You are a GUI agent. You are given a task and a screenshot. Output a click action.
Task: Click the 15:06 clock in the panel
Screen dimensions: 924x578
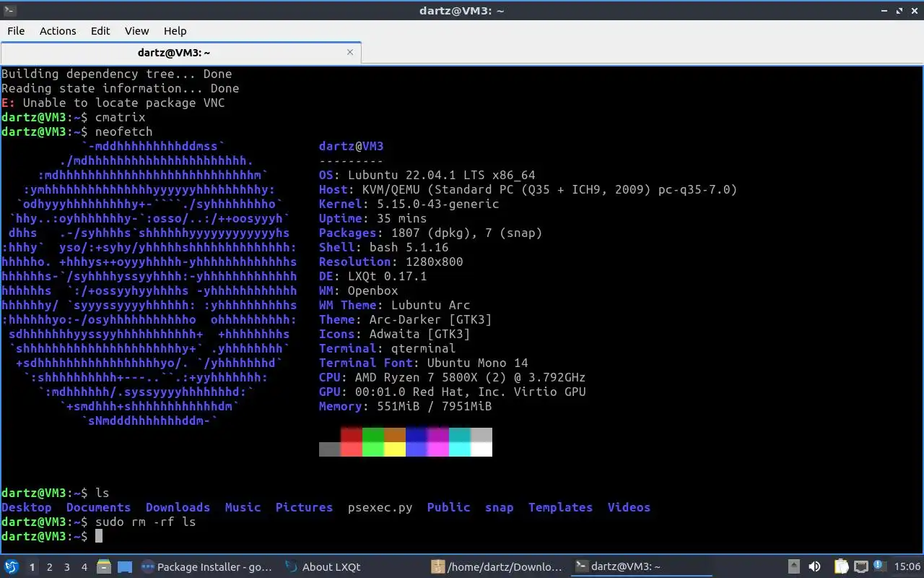click(907, 566)
